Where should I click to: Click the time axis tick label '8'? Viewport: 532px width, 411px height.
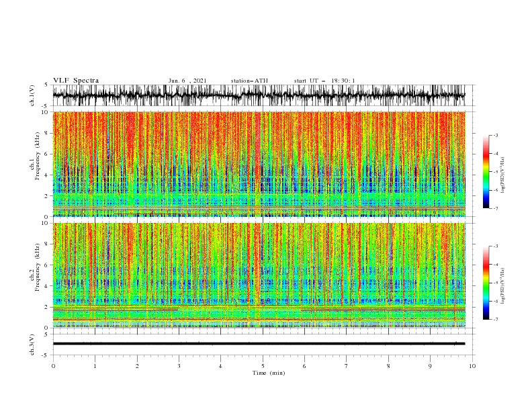click(388, 366)
